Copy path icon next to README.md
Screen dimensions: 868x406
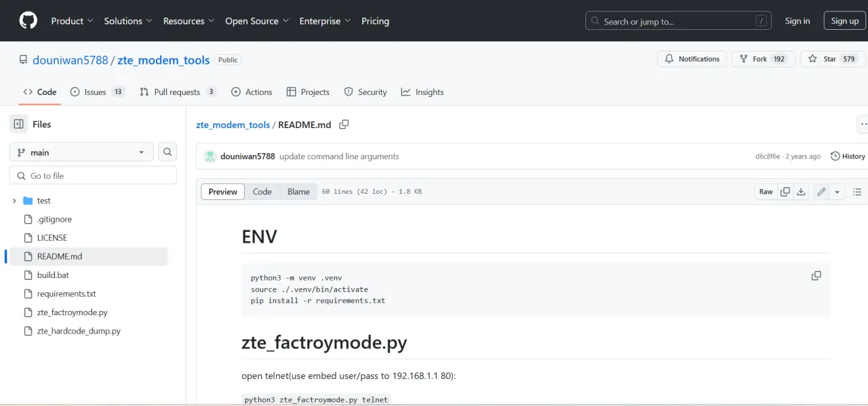coord(344,125)
